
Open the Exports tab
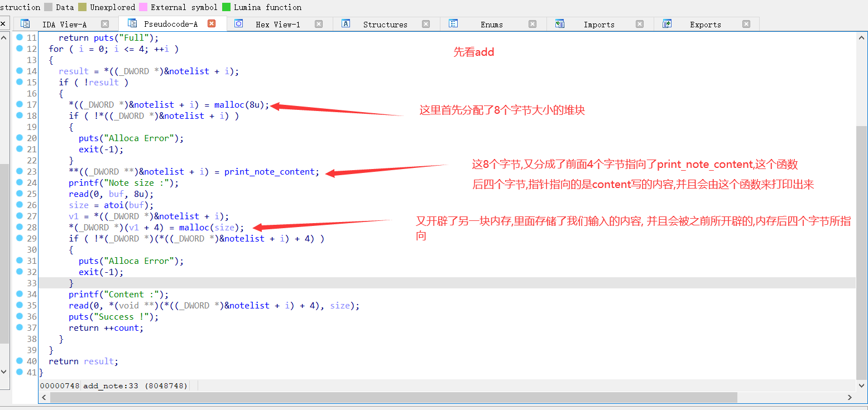point(706,24)
